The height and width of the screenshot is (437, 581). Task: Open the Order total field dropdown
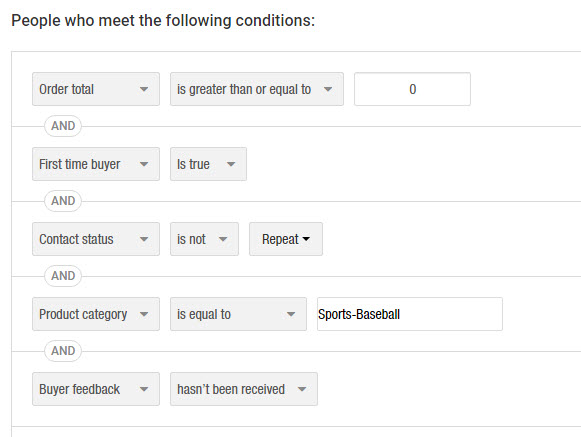point(96,89)
